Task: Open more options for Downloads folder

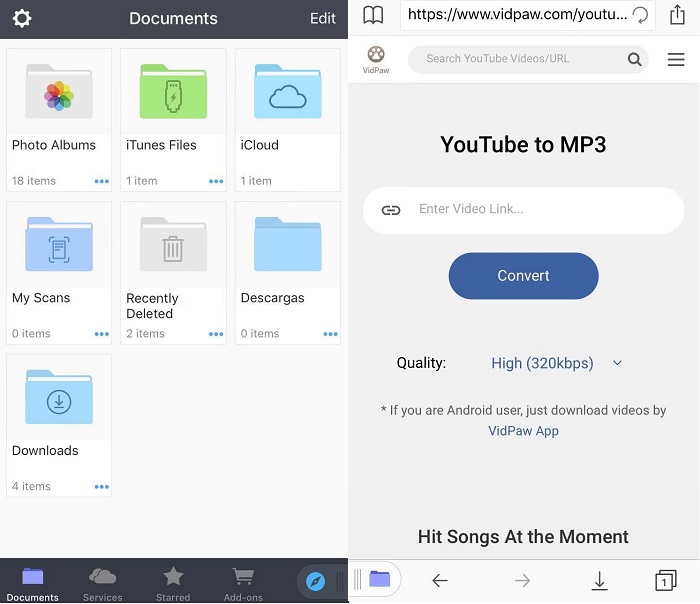Action: coord(102,487)
